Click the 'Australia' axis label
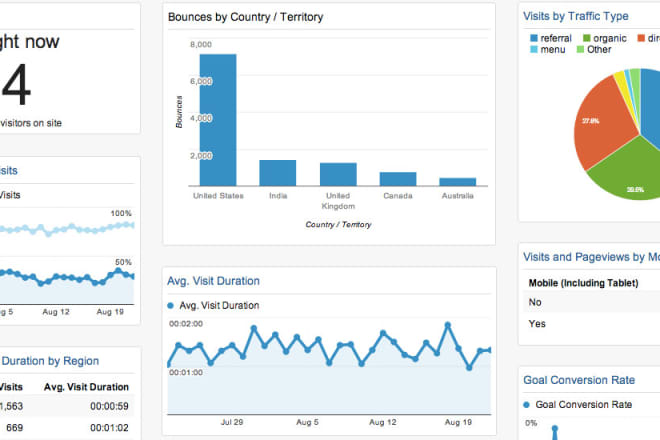The image size is (660, 440). [x=458, y=196]
